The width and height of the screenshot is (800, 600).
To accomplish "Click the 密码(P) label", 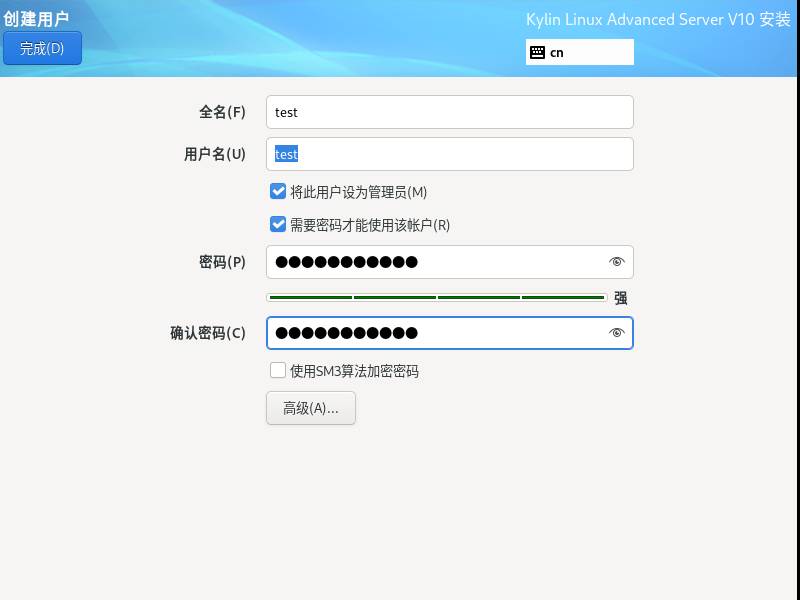I will [222, 262].
